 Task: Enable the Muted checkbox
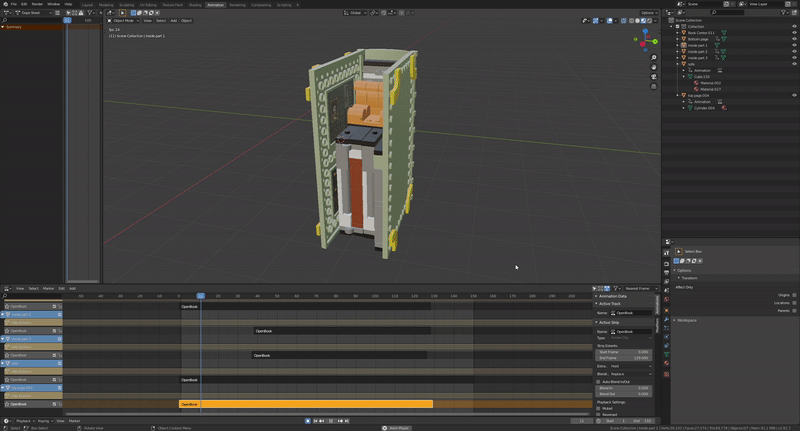pos(598,408)
